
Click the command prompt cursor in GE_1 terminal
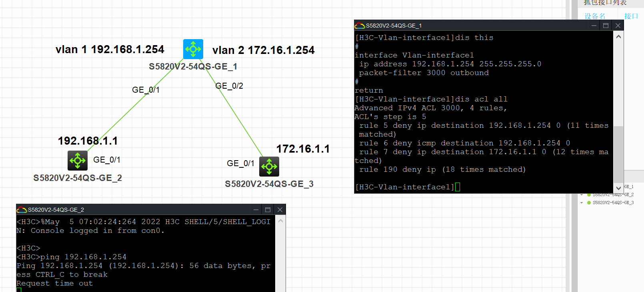(x=458, y=187)
